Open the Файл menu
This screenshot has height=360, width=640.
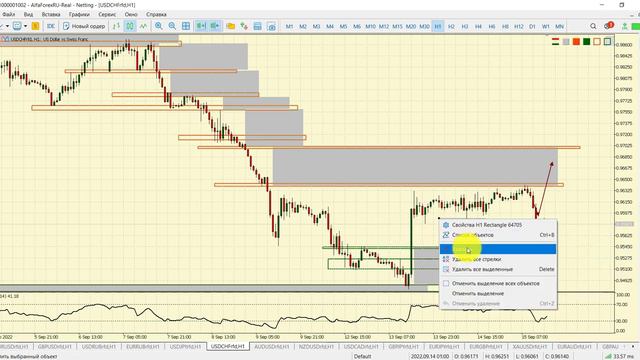click(x=8, y=14)
